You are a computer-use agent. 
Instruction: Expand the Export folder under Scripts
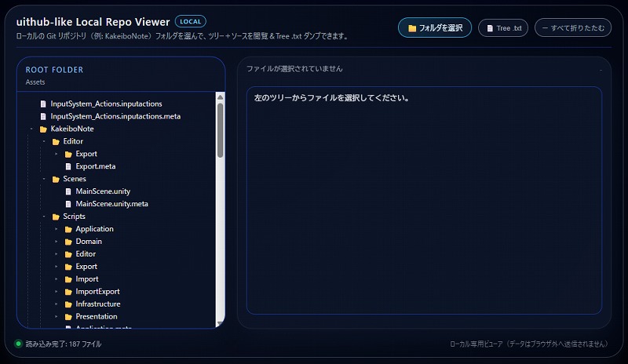coord(57,266)
